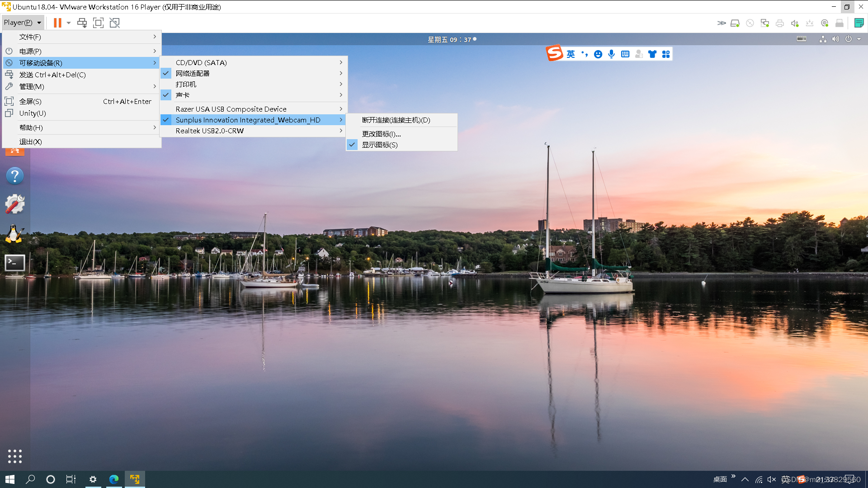Image resolution: width=868 pixels, height=488 pixels.
Task: Open the Sogou soft keyboard icon
Action: (625, 54)
